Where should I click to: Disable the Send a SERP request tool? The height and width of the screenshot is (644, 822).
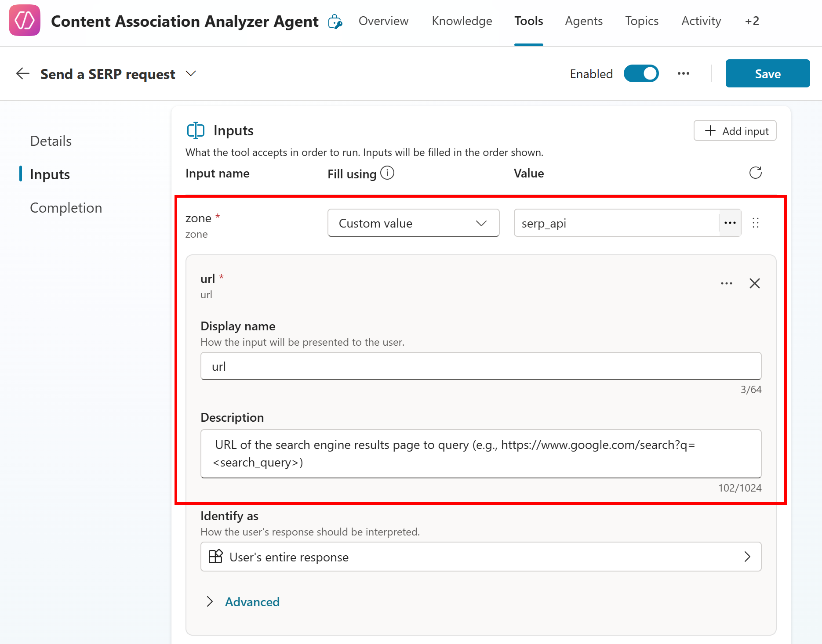[641, 73]
